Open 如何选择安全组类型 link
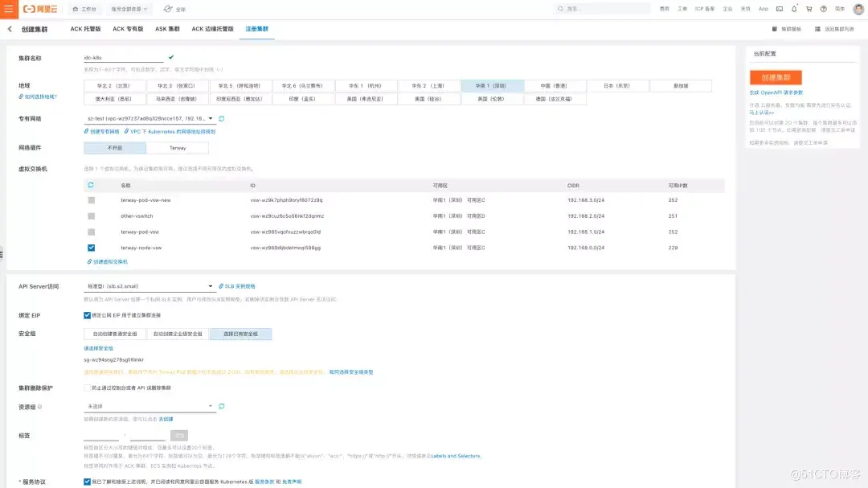This screenshot has width=868, height=488. (351, 372)
